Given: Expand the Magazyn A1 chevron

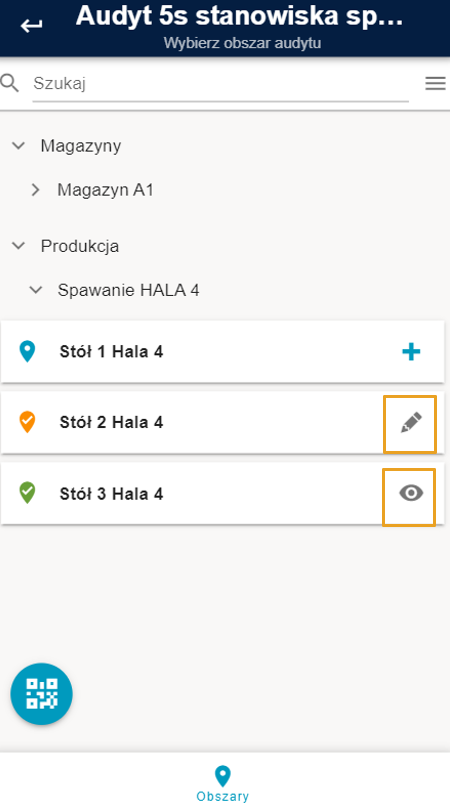Looking at the screenshot, I should (35, 190).
